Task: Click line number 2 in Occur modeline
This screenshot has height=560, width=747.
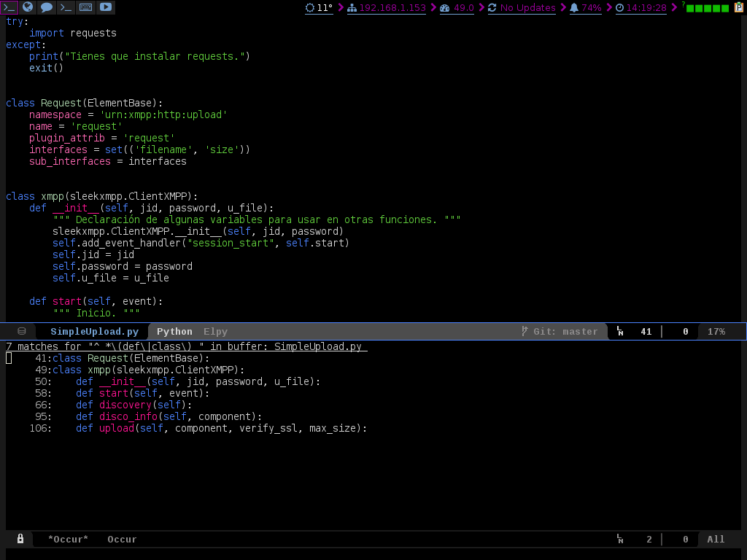Action: [649, 539]
